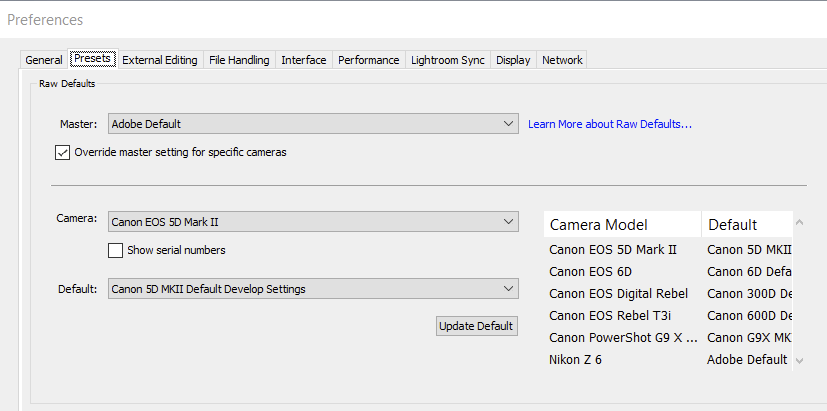Click the Update Default button

point(476,326)
